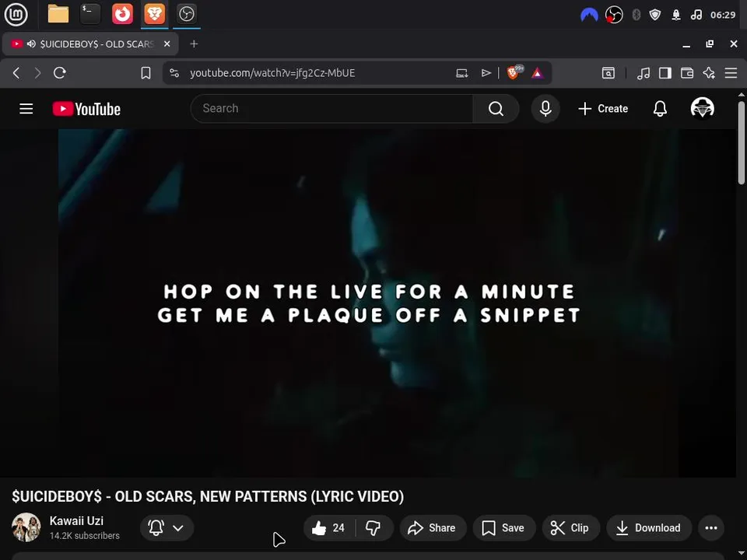Click the Clip button
This screenshot has width=747, height=560.
570,527
